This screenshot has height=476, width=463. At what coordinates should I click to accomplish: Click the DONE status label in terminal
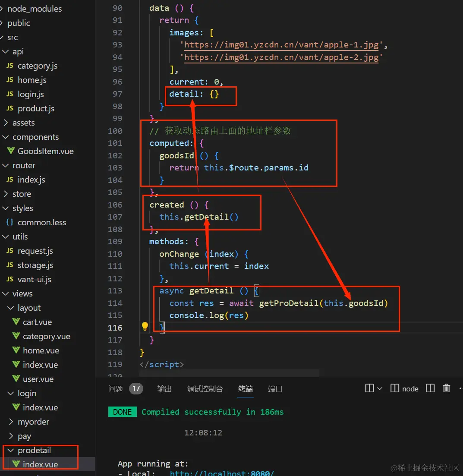(x=123, y=412)
